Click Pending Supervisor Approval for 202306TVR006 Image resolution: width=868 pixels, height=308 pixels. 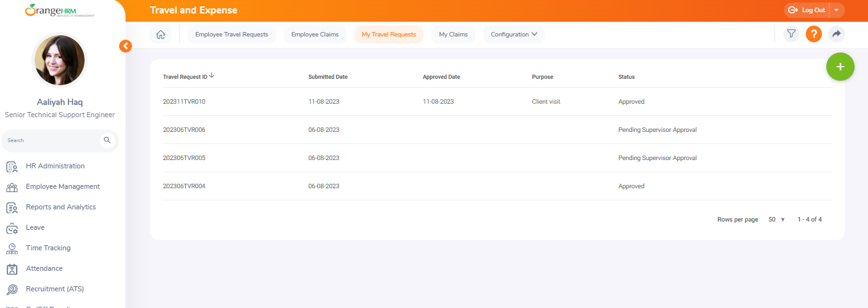pyautogui.click(x=657, y=130)
